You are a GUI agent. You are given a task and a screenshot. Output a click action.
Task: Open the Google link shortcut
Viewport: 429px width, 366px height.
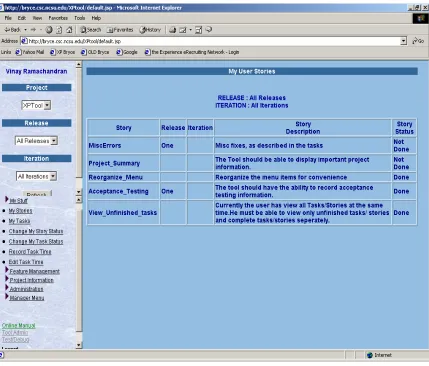pos(127,52)
